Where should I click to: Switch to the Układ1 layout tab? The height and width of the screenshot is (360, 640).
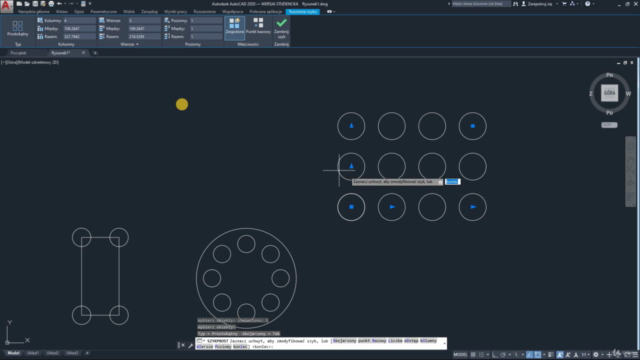(33, 353)
